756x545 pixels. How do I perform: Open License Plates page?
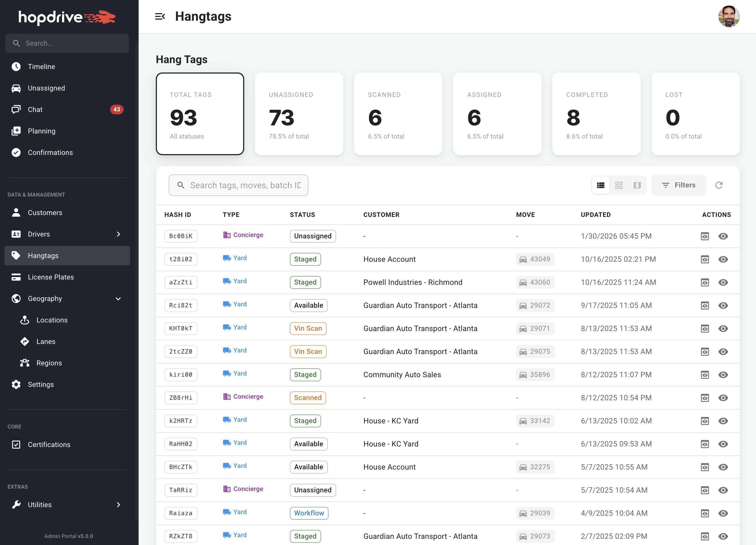[x=51, y=277]
